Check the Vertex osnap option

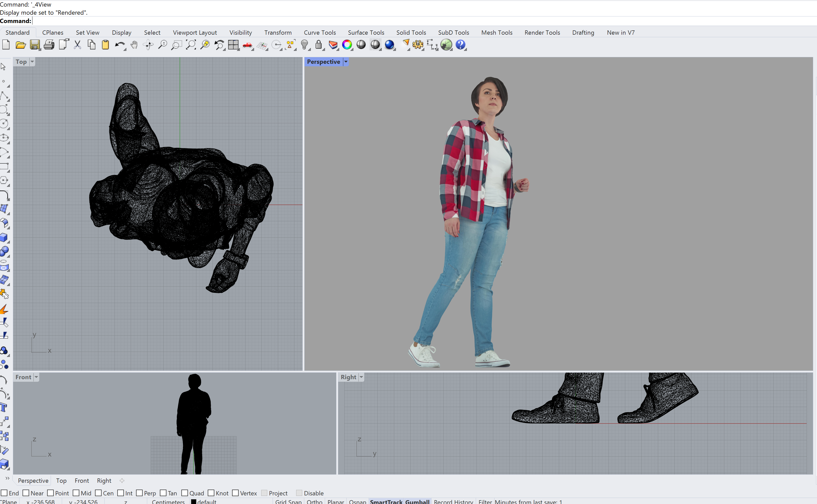pyautogui.click(x=236, y=493)
